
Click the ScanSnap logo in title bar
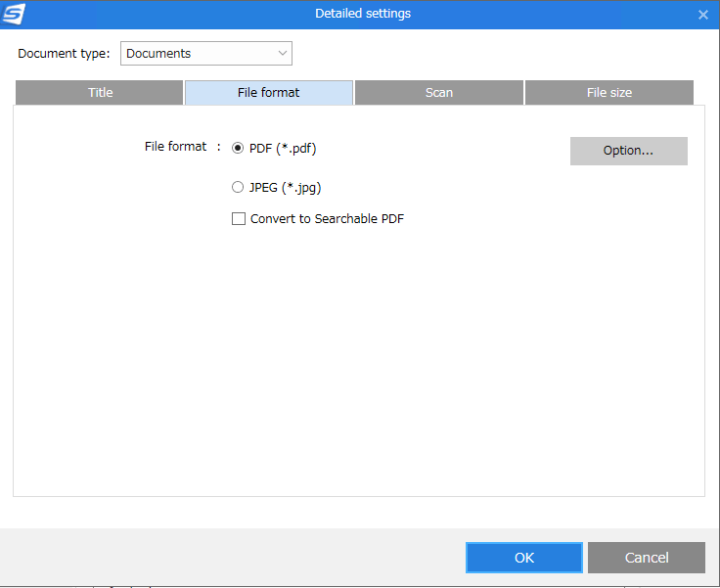[15, 14]
